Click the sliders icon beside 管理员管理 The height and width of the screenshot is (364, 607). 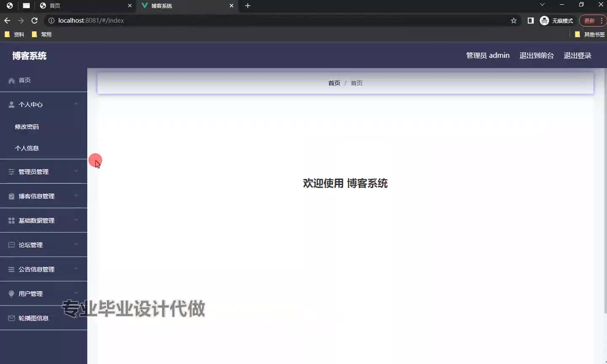[11, 172]
